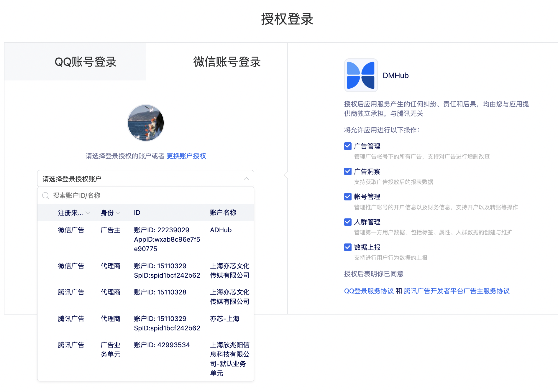Toggle the 帐号管理 permission checkbox
Screen dimensions: 558x392
tap(348, 197)
